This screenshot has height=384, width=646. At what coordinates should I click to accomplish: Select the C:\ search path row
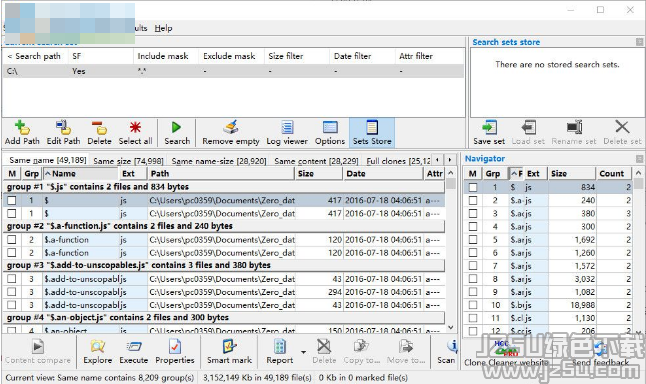pyautogui.click(x=233, y=71)
